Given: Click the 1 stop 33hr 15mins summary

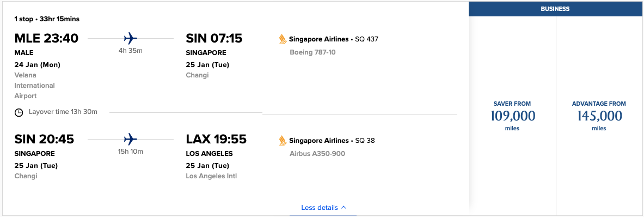Looking at the screenshot, I should 47,19.
